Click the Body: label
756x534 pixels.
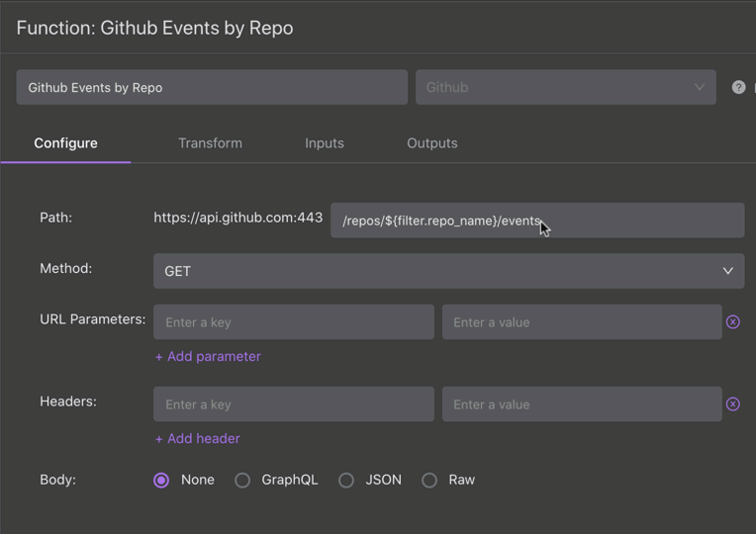coord(57,480)
